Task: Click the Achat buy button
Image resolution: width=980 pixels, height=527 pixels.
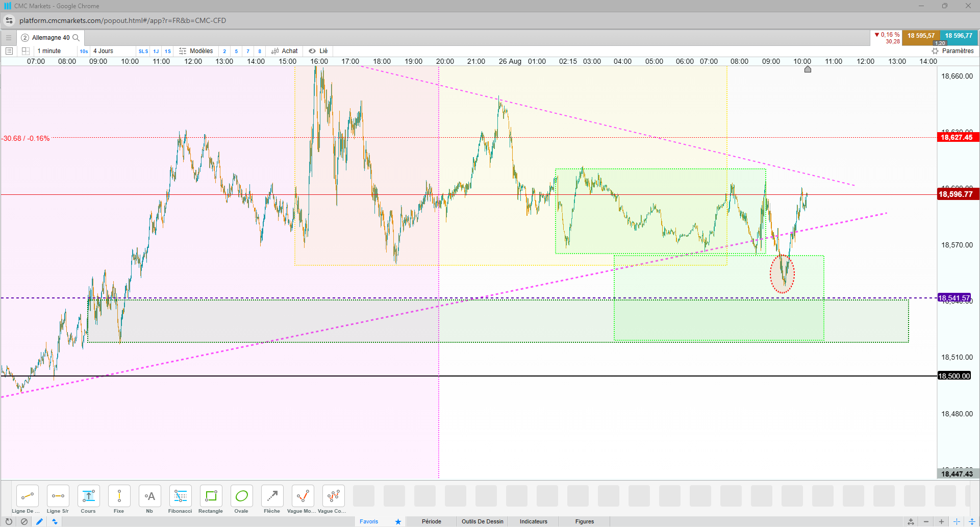Action: (285, 51)
